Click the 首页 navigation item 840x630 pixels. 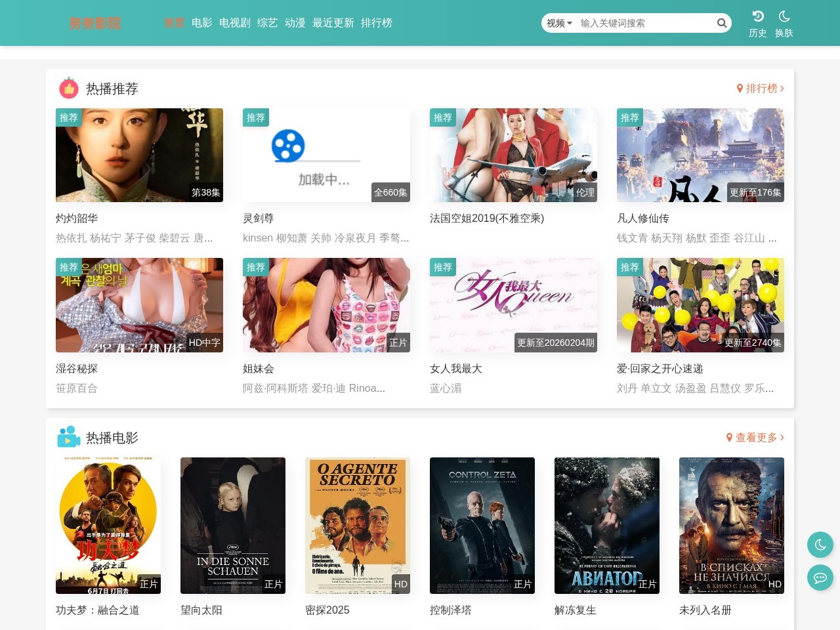tap(175, 23)
